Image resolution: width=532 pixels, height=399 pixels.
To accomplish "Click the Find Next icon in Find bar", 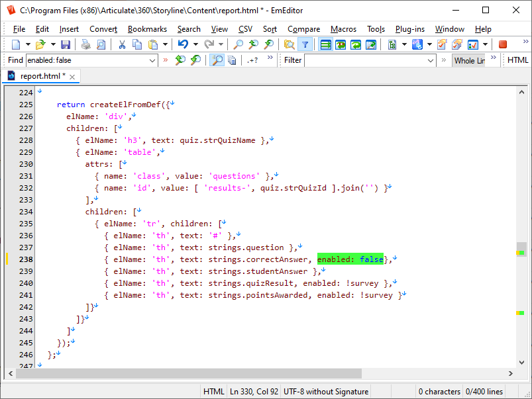I will [195, 60].
